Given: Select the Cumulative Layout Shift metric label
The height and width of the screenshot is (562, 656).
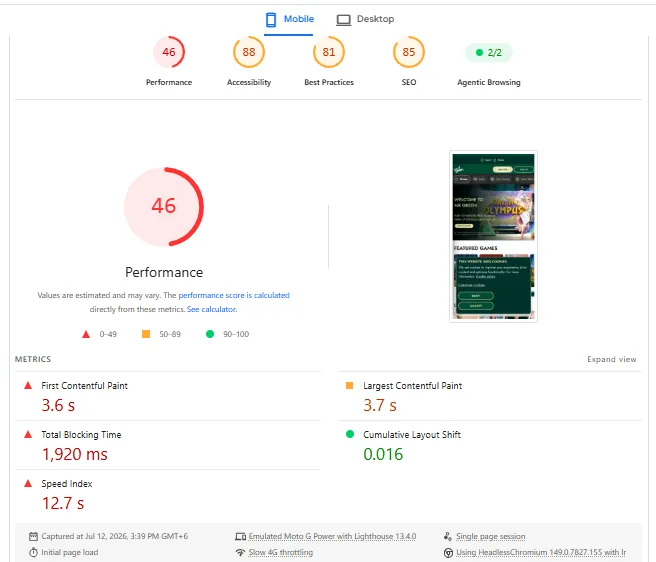Looking at the screenshot, I should (x=412, y=434).
